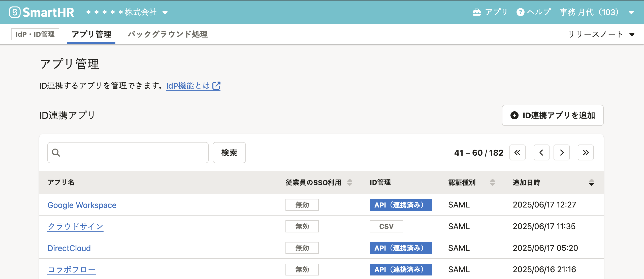Open the ヘルプ question mark icon
Viewport: 644px width, 279px height.
(520, 12)
